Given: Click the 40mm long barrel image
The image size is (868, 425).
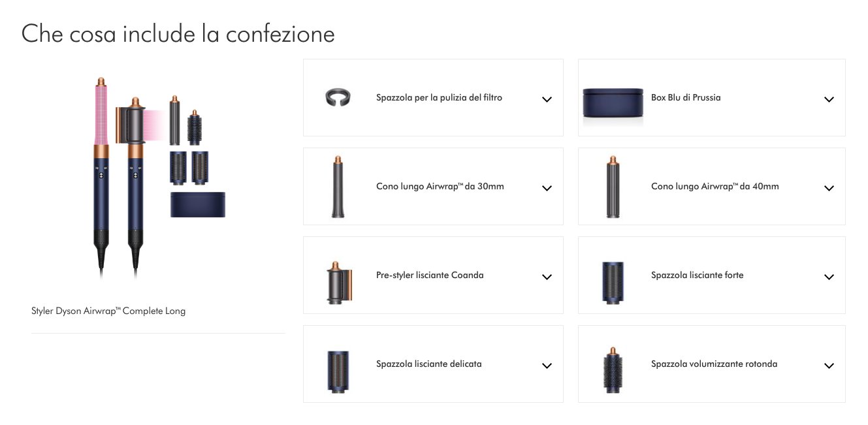Looking at the screenshot, I should 613,187.
